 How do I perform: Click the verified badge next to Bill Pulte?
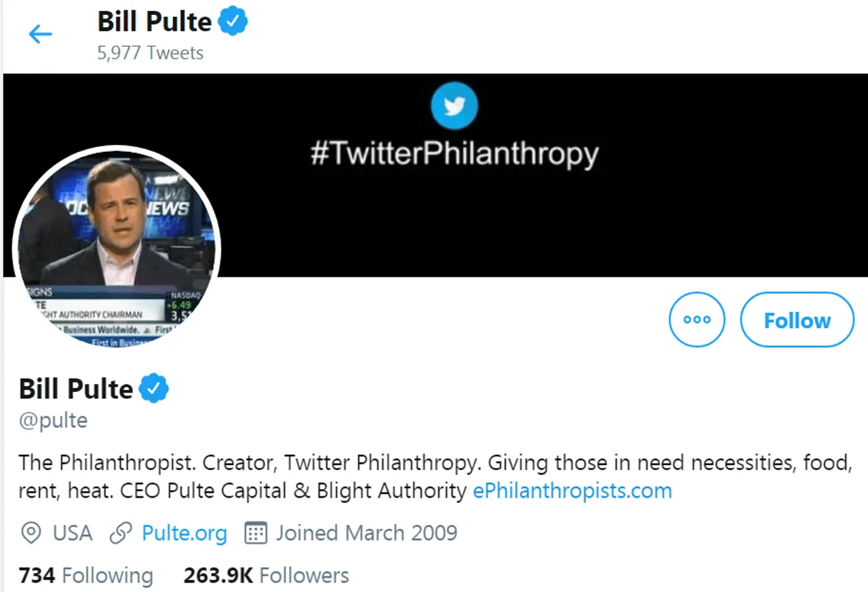coord(154,388)
